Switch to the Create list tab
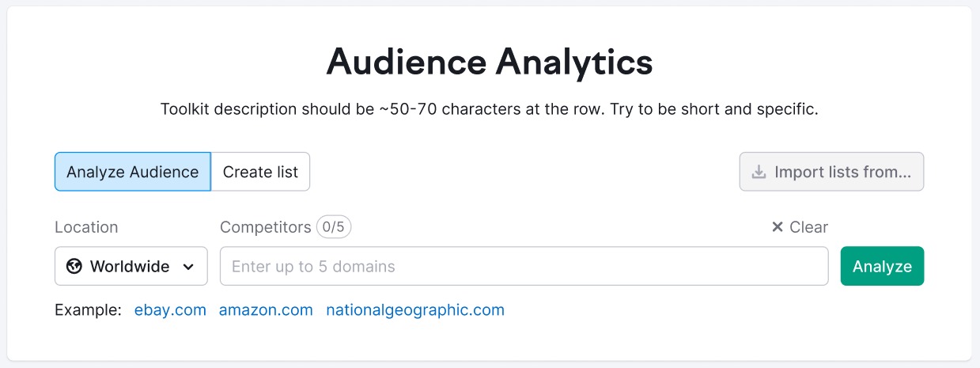The height and width of the screenshot is (368, 980). (x=260, y=172)
